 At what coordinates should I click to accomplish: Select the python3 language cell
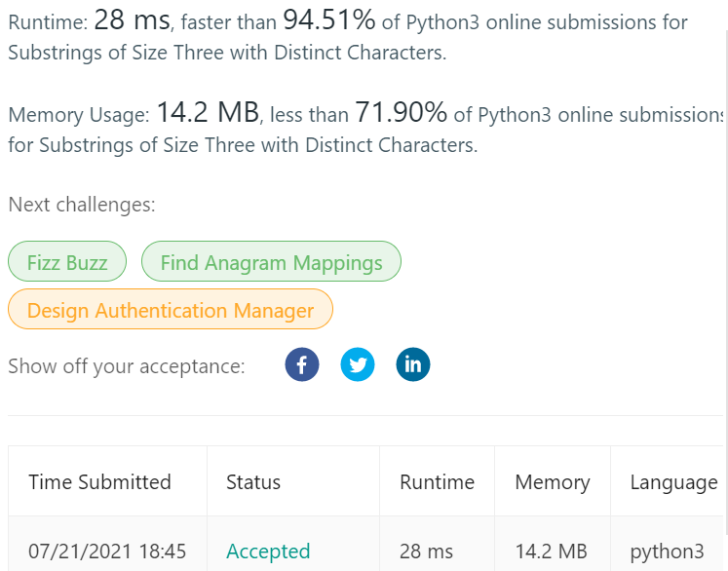(667, 552)
